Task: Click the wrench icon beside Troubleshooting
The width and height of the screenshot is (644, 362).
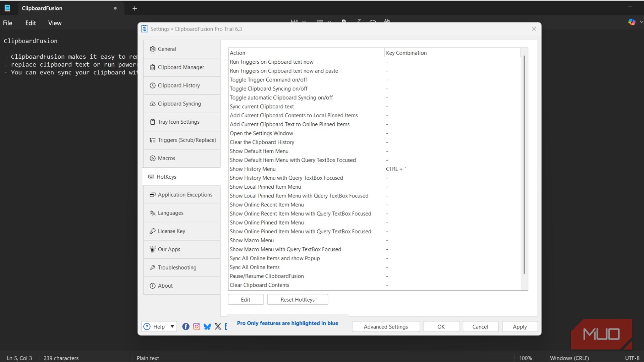Action: 153,267
